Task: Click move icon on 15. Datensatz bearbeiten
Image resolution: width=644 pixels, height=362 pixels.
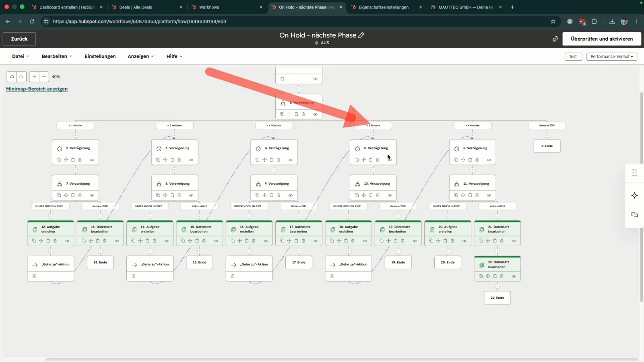Action: (190, 241)
